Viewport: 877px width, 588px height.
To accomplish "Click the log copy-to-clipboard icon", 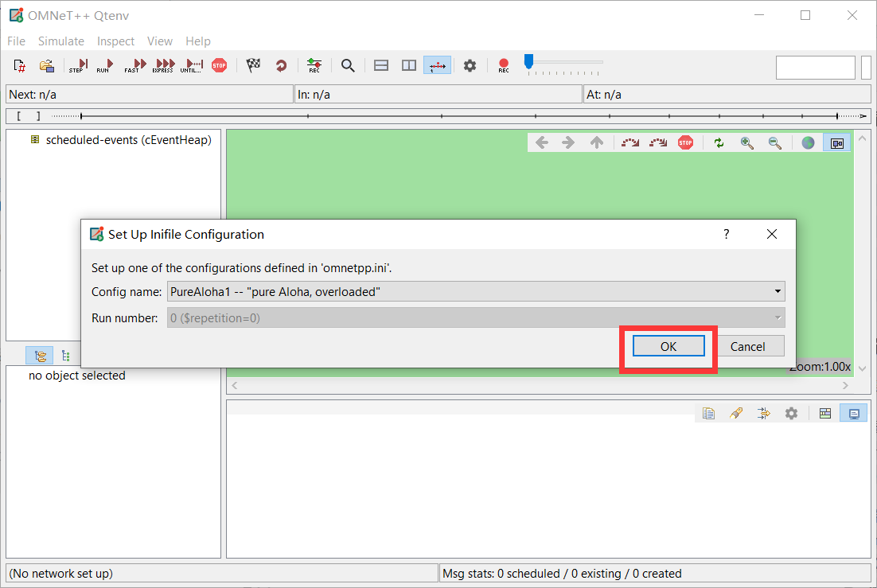I will click(x=708, y=414).
